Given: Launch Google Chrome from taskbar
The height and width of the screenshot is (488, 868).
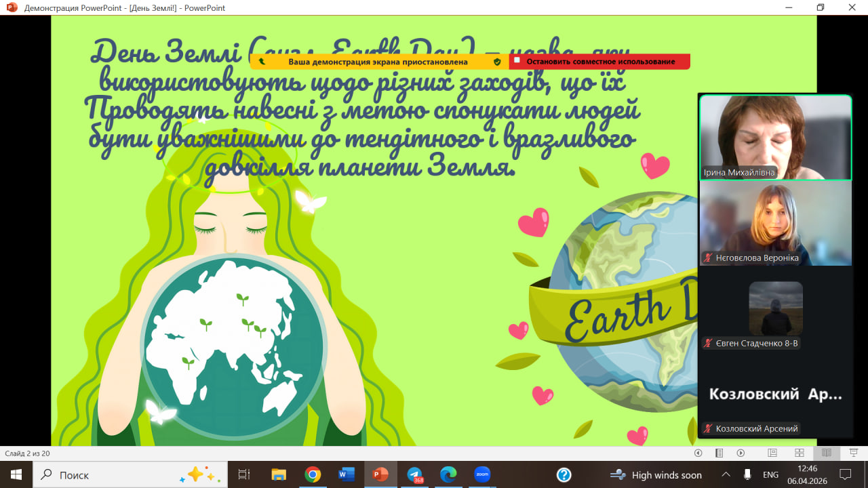Looking at the screenshot, I should 313,474.
